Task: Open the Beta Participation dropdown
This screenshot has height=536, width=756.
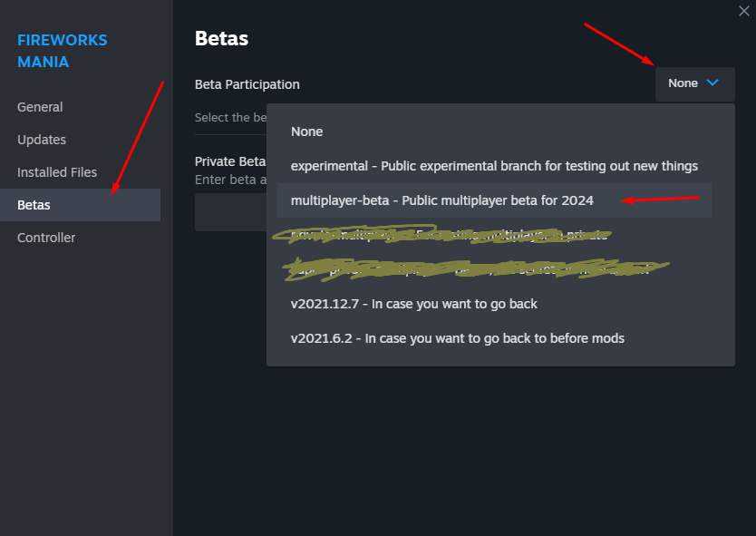Action: [x=694, y=83]
